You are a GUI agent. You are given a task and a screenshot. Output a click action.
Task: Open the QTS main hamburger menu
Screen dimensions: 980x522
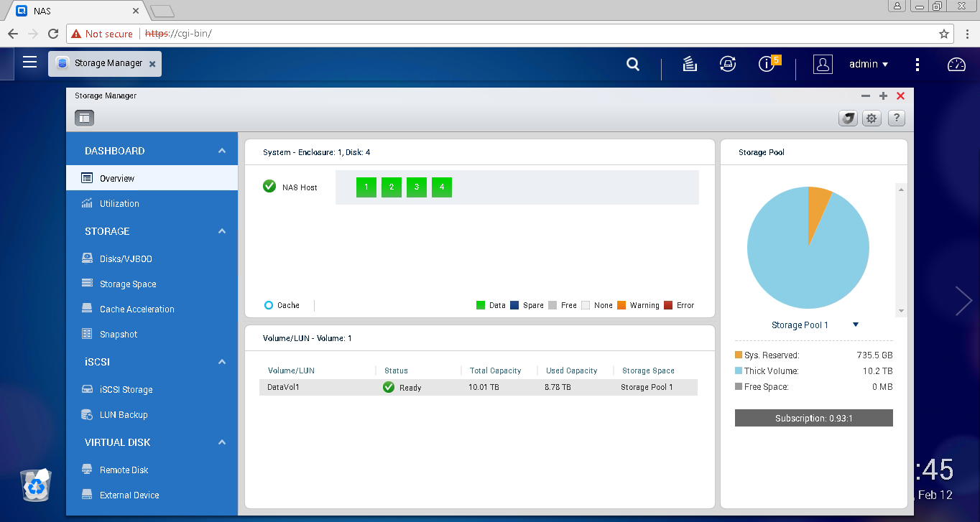(29, 62)
